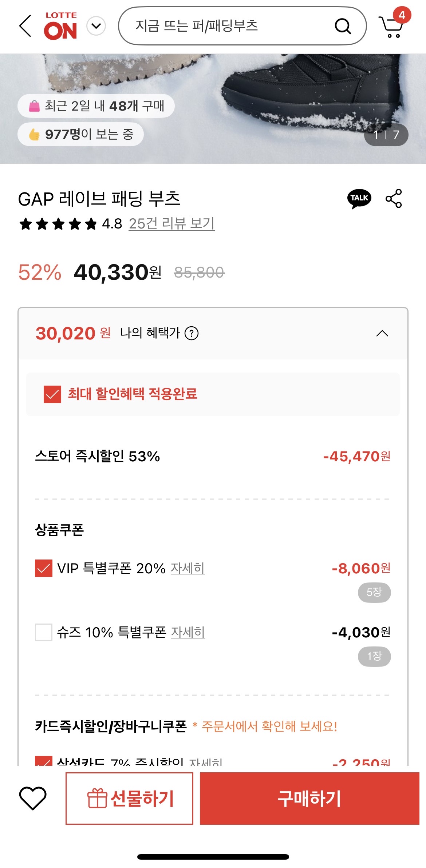This screenshot has width=426, height=868.
Task: Uncheck VIP 특별쿠폰 20% coupon
Action: (44, 568)
